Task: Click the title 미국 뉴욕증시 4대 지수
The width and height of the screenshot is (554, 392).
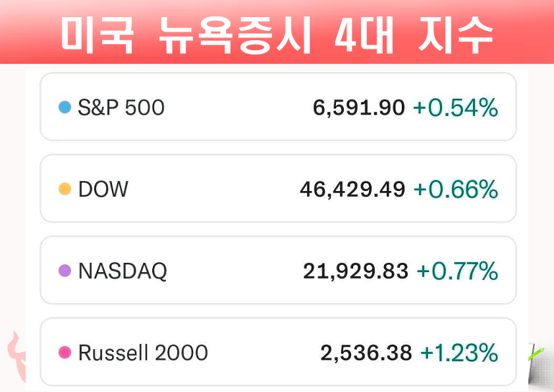Action: point(277,34)
